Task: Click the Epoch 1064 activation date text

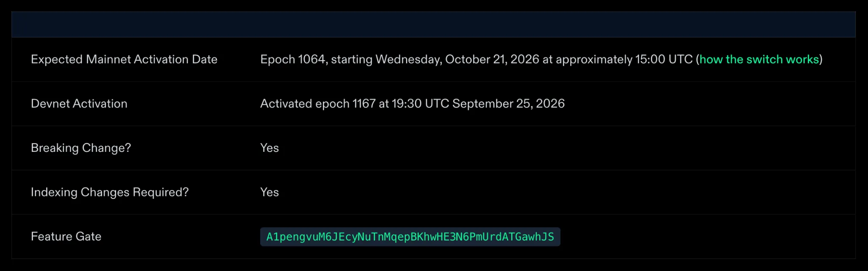Action: [x=541, y=59]
